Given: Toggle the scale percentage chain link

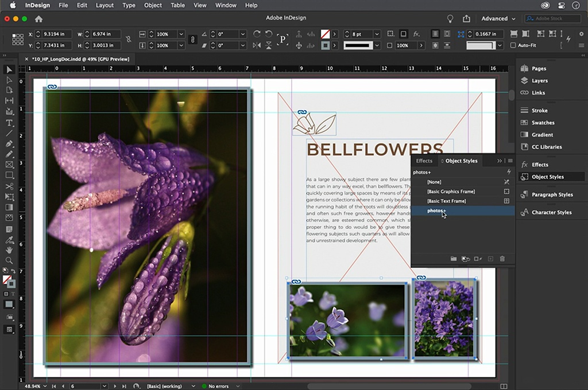Looking at the screenshot, I should tap(192, 40).
